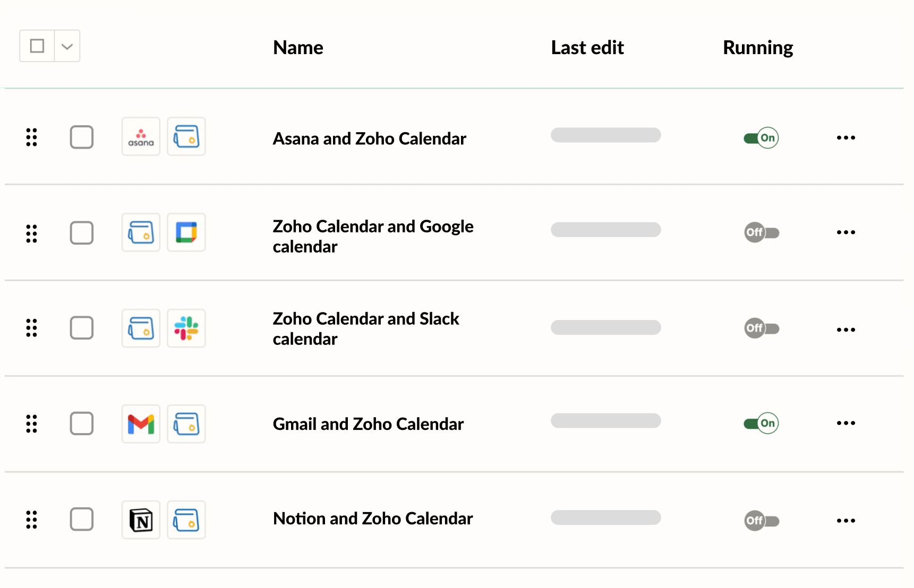Image resolution: width=914 pixels, height=588 pixels.
Task: Check the select-all checkbox at the top
Action: pos(37,46)
